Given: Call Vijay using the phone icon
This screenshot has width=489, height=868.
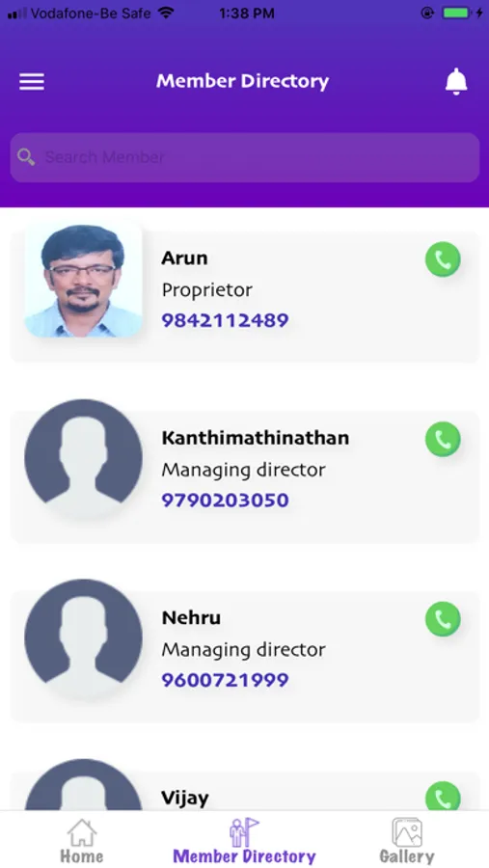Looking at the screenshot, I should pyautogui.click(x=443, y=796).
